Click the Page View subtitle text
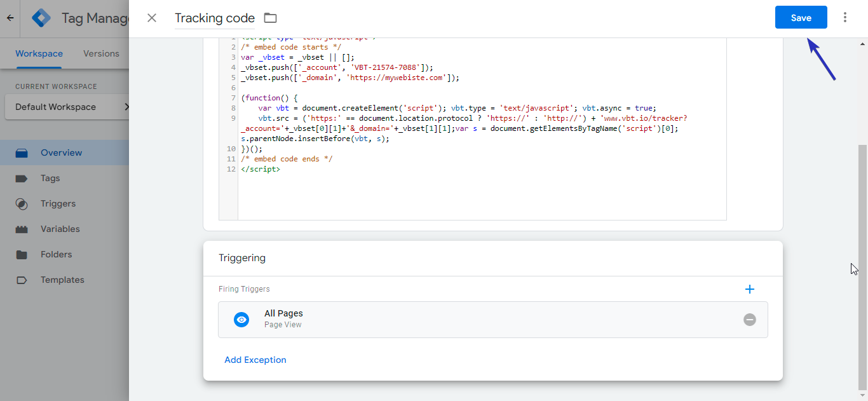This screenshot has height=401, width=868. tap(283, 325)
